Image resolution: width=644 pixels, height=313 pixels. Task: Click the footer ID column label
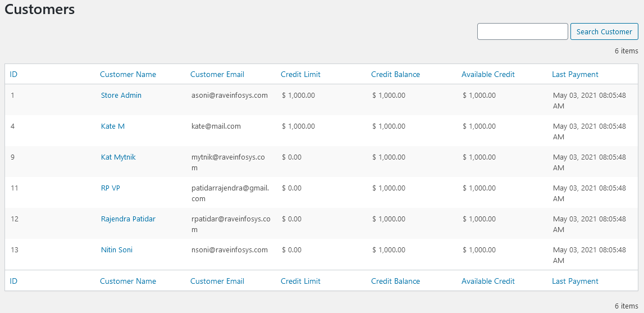[13, 281]
